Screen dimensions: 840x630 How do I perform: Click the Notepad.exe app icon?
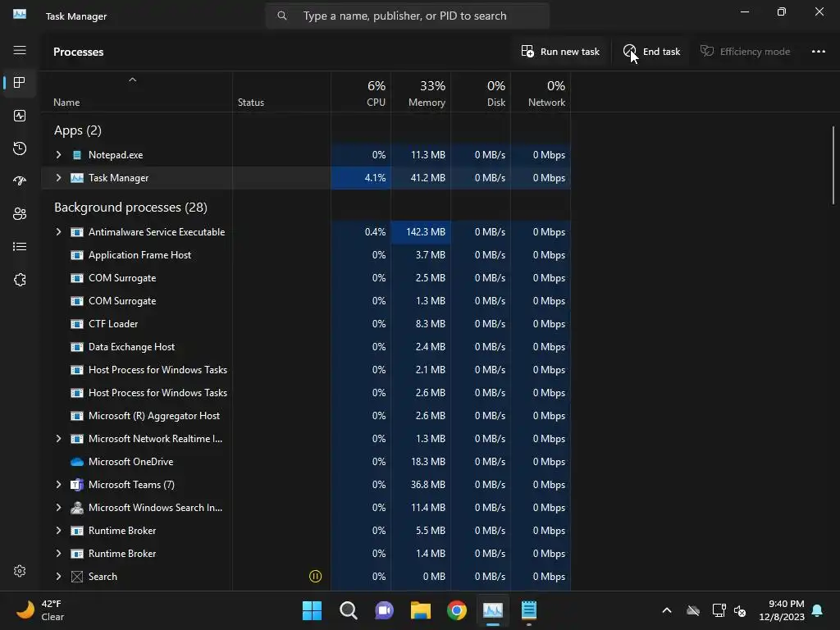tap(77, 155)
